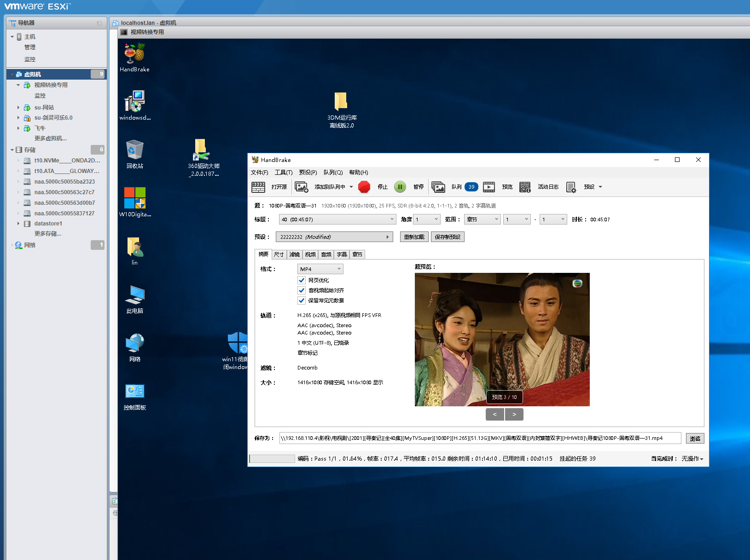Open the 格式 MP4 format dropdown
Screen dimensions: 750x560
(320, 269)
